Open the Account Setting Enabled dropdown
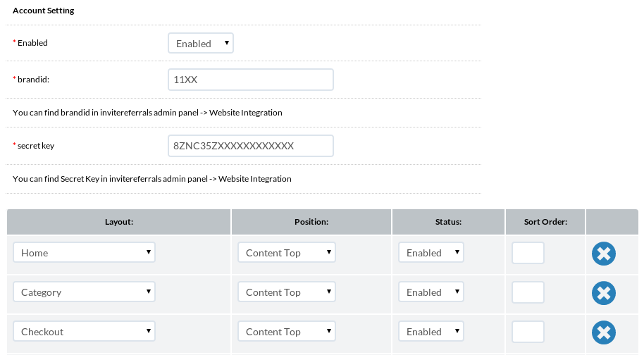This screenshot has width=644, height=355. coord(201,43)
